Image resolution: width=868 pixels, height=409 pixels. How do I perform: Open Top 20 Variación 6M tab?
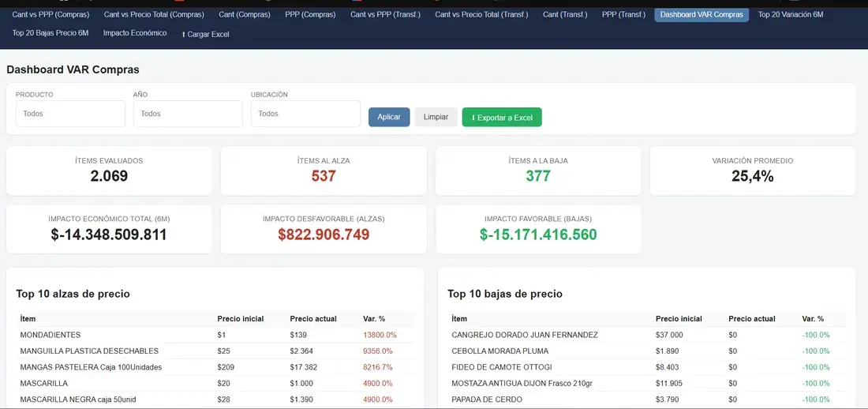pos(791,14)
